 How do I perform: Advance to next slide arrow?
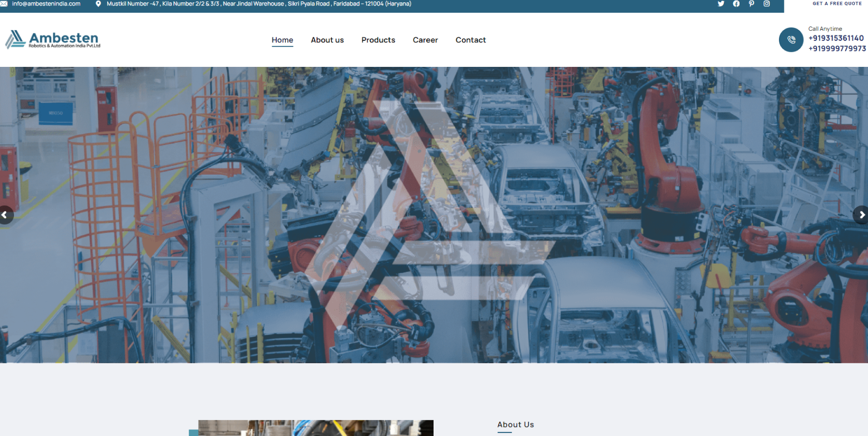point(861,215)
